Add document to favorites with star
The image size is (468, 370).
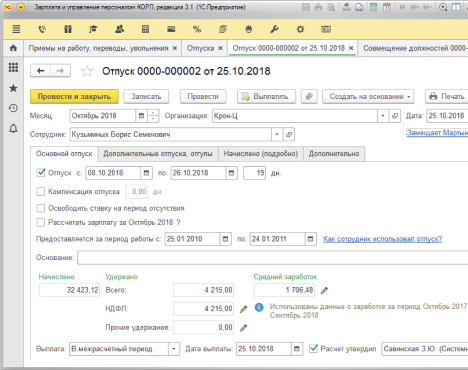coord(87,71)
